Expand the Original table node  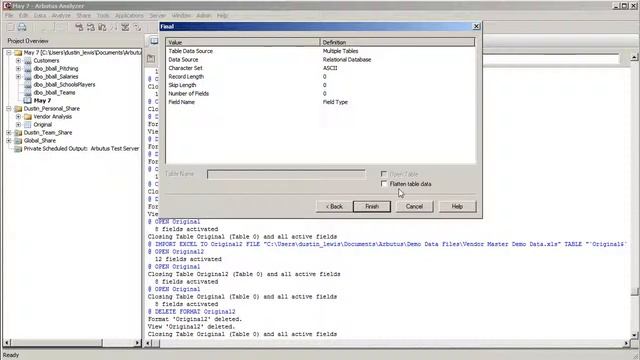[x=18, y=124]
